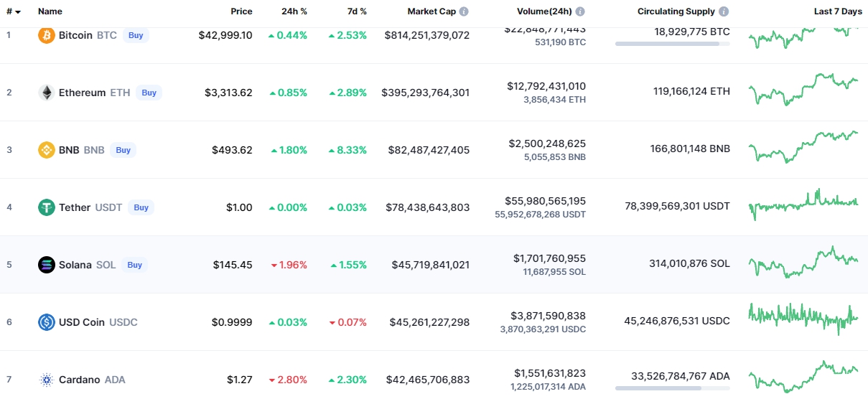
Task: Click Bitcoin circulating supply progress bar
Action: click(673, 44)
